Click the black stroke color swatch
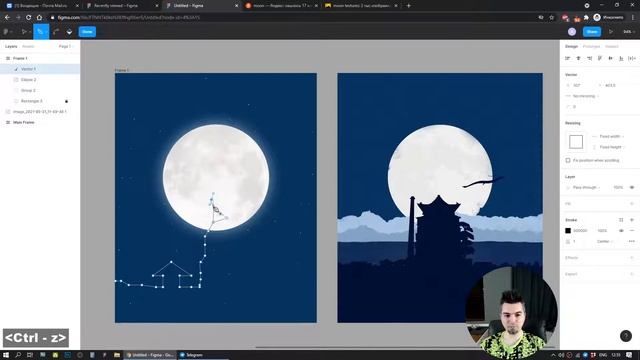The width and height of the screenshot is (640, 360). (x=568, y=231)
